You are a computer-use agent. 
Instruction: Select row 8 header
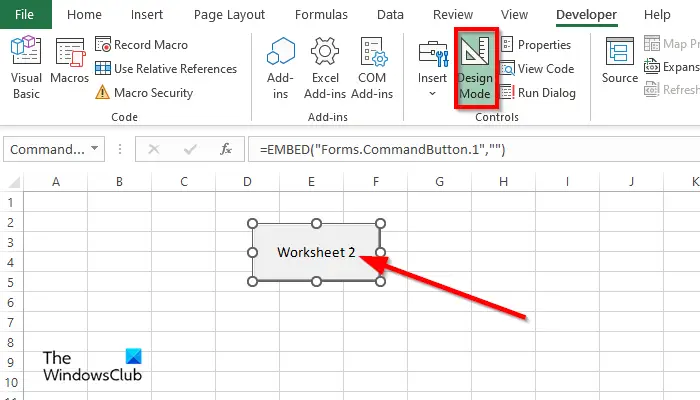tap(11, 342)
